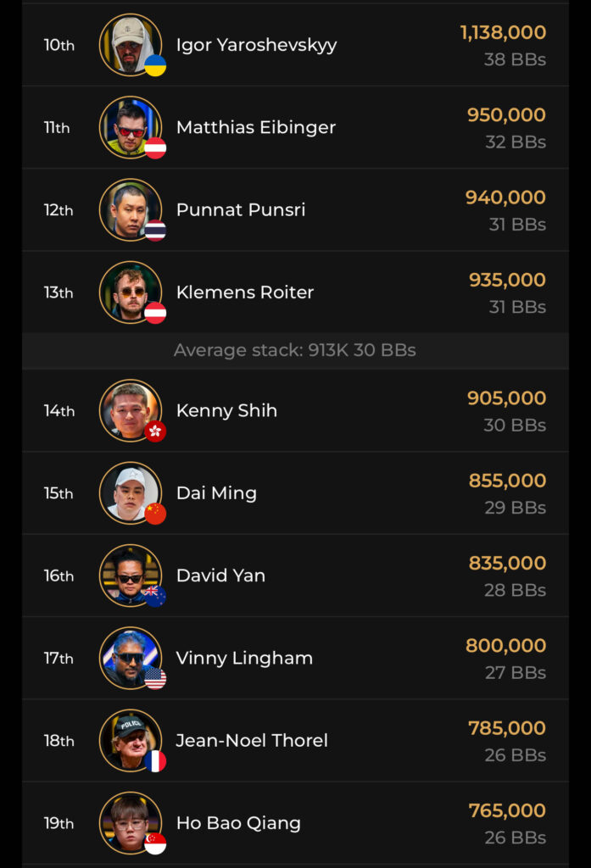Click Matthias Eibinger's Austria flag icon

(x=155, y=148)
